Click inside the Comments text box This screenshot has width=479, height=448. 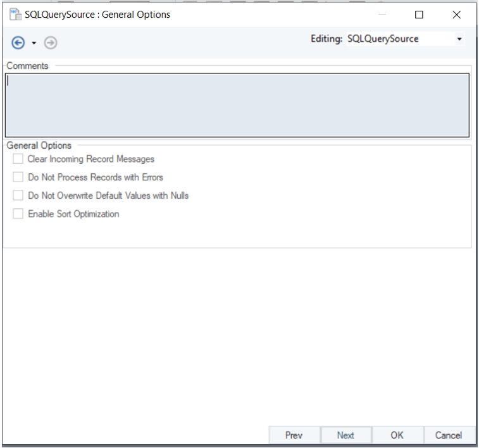(x=237, y=105)
